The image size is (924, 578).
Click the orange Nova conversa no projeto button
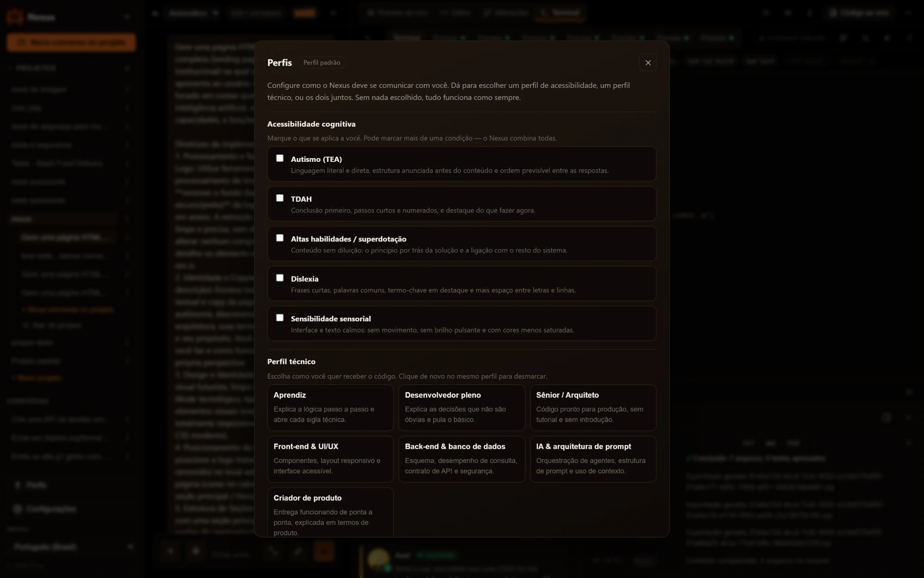click(71, 43)
